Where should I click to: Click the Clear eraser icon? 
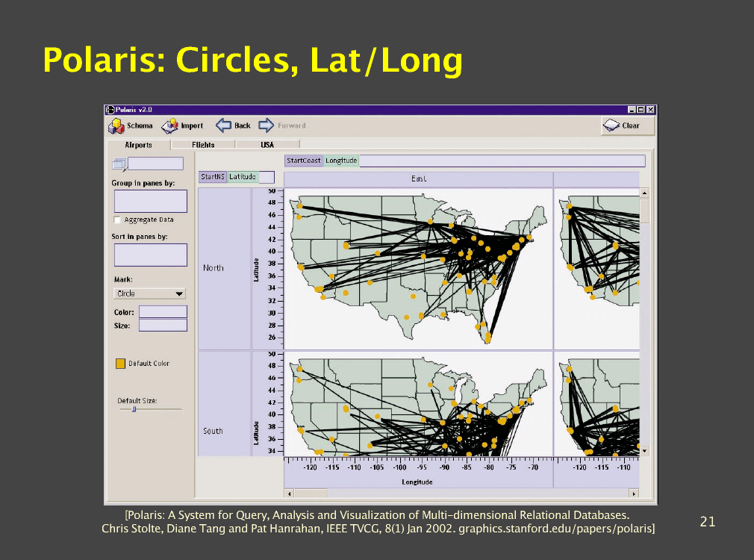click(611, 125)
